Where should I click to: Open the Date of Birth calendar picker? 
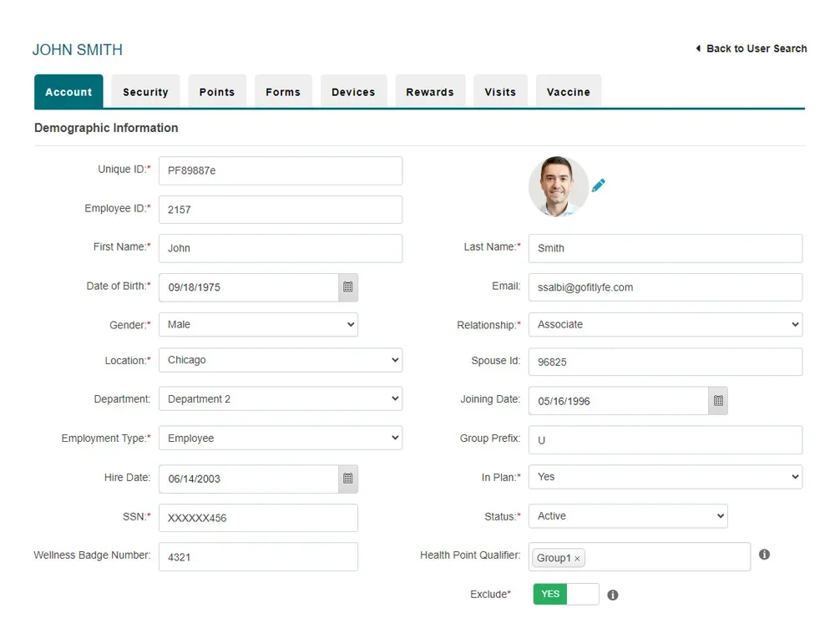pyautogui.click(x=347, y=287)
